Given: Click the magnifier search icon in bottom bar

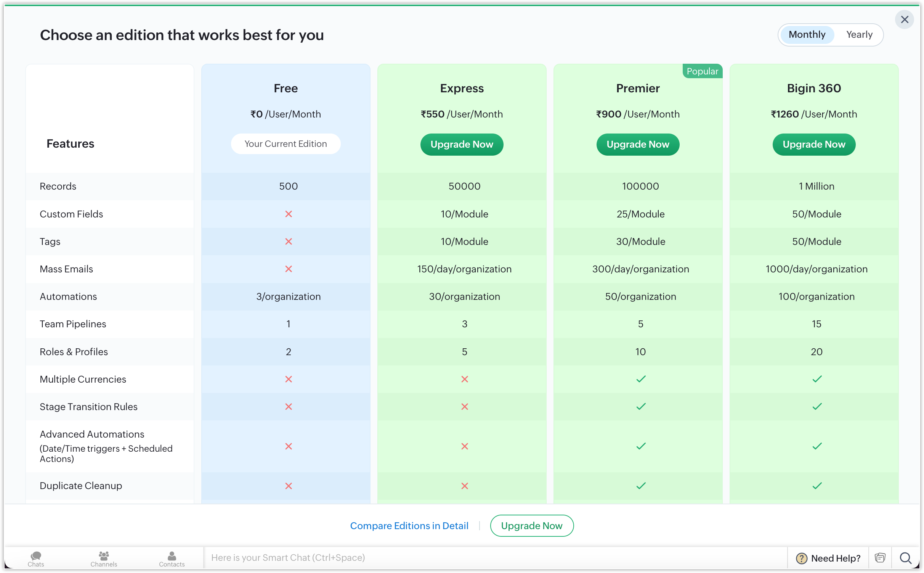Looking at the screenshot, I should (905, 558).
